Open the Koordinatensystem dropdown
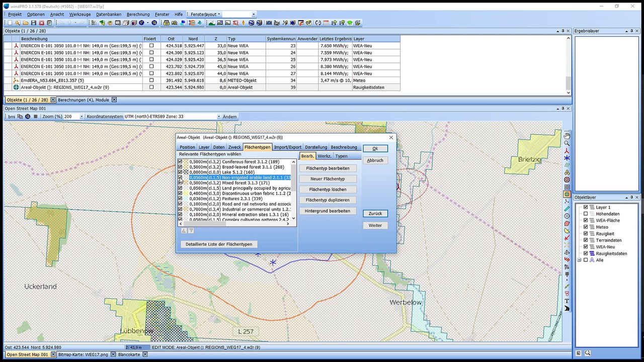 pos(218,117)
